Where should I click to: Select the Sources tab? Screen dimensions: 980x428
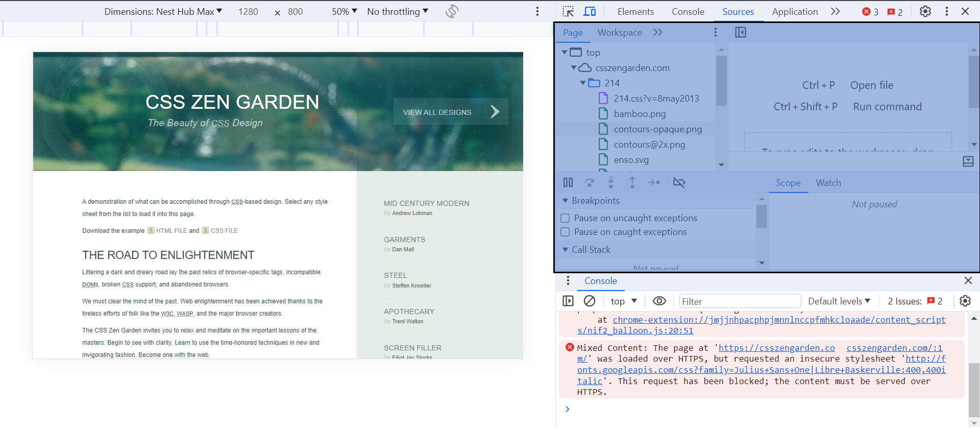pyautogui.click(x=738, y=11)
